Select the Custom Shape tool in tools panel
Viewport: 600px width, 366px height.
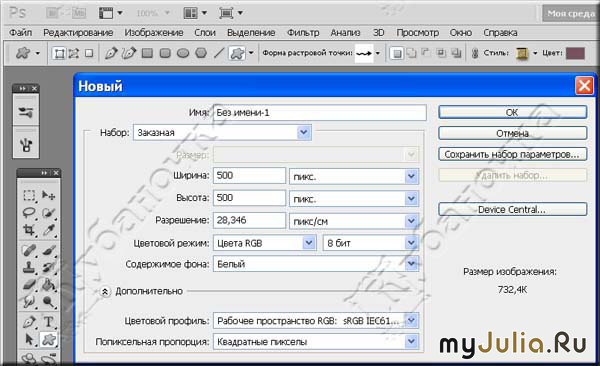pyautogui.click(x=48, y=339)
